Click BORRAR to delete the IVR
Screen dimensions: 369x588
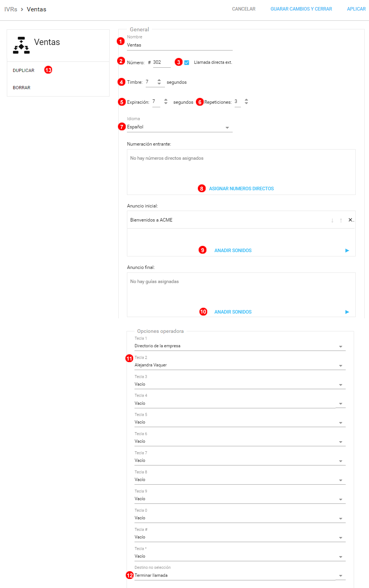tap(22, 88)
